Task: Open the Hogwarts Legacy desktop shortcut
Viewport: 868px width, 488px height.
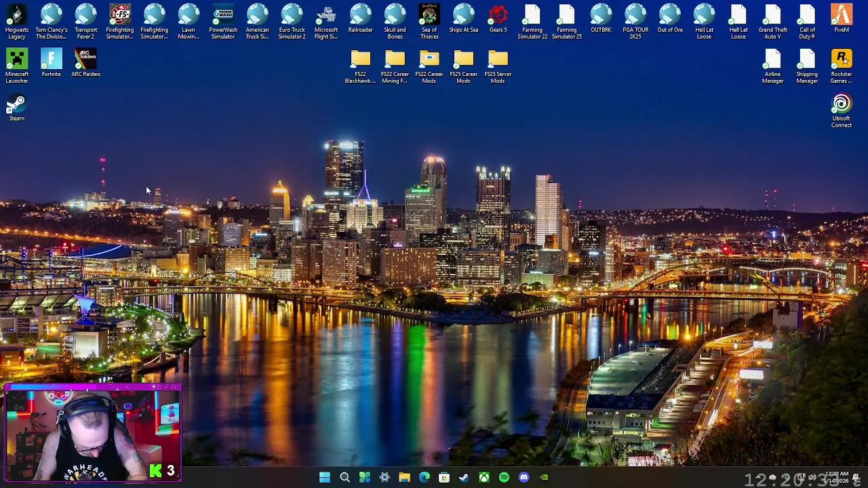Action: (17, 22)
